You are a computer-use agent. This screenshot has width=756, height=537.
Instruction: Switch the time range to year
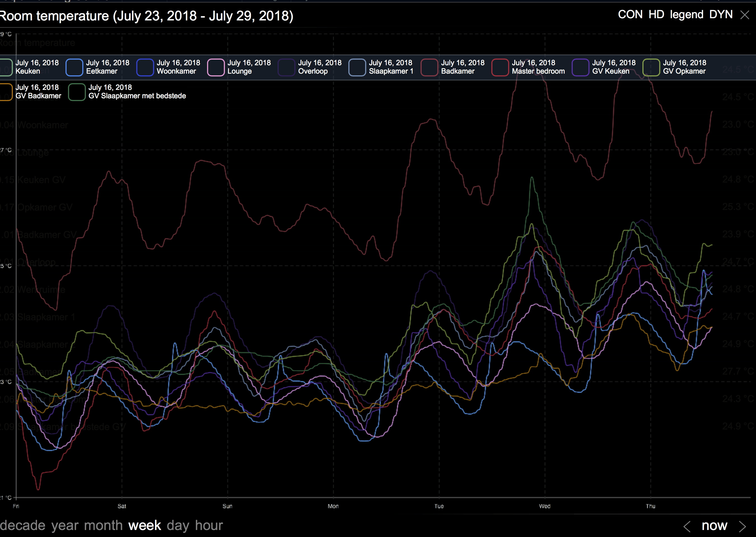65,526
